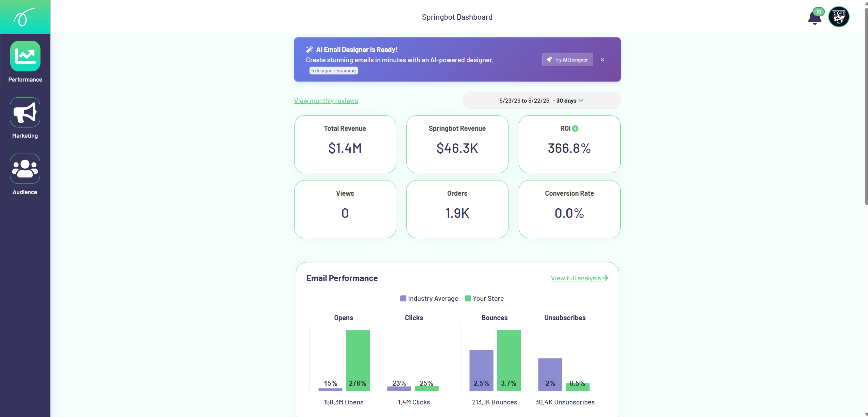Select the Springbot Revenue card
The height and width of the screenshot is (417, 868).
pyautogui.click(x=457, y=144)
